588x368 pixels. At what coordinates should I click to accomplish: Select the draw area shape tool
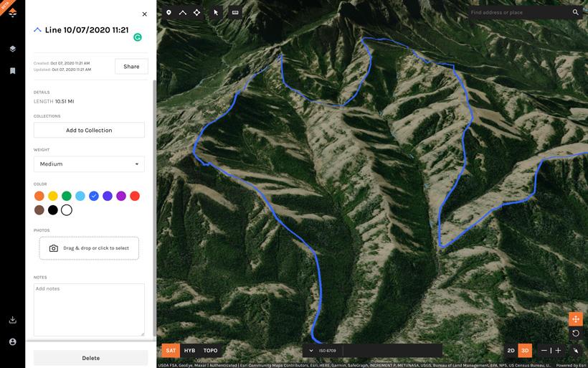click(x=197, y=12)
